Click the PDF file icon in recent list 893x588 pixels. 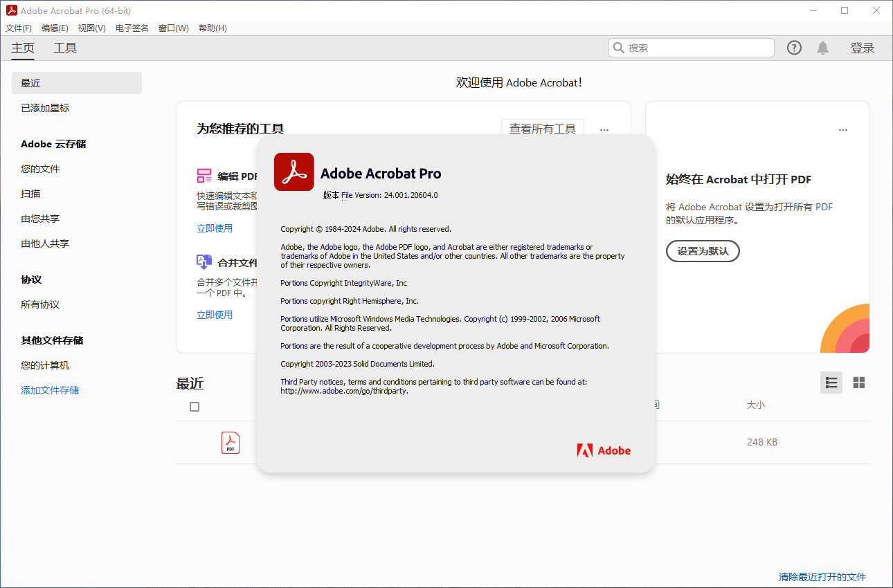(230, 442)
